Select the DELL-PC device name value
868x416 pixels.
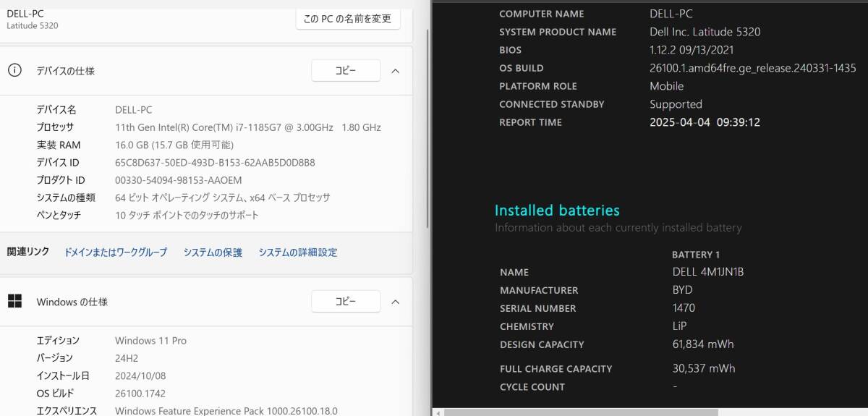[x=134, y=110]
